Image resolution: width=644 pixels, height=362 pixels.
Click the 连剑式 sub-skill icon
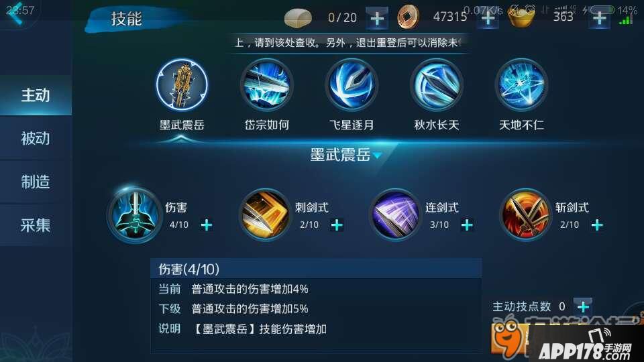click(395, 215)
